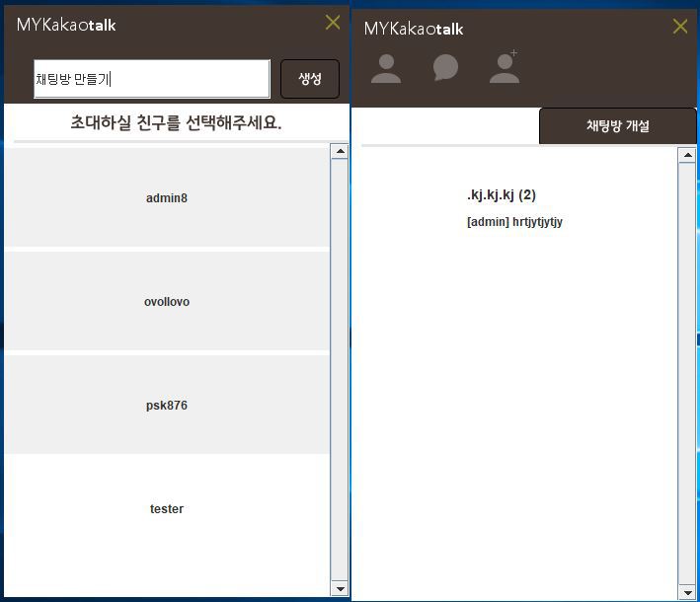
Task: Open the chat list speech bubble icon
Action: (445, 68)
